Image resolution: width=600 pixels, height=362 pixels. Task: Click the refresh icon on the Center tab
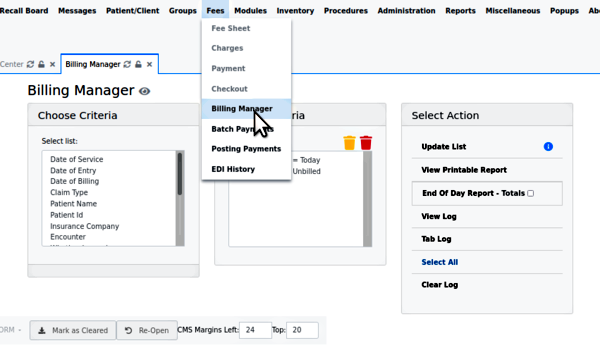tap(30, 64)
